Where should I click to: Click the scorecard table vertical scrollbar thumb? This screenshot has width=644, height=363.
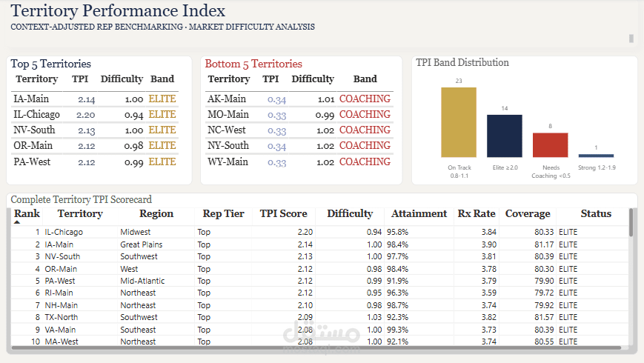coord(631,222)
